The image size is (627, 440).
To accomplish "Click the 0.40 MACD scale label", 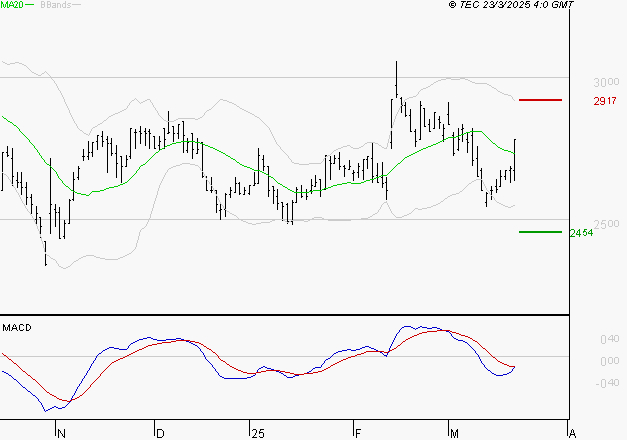I will (x=609, y=339).
